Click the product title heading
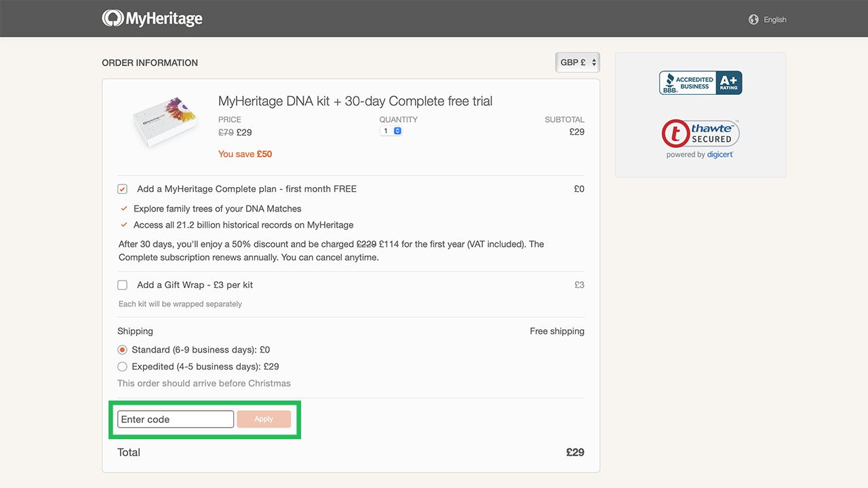The height and width of the screenshot is (488, 868). tap(355, 101)
